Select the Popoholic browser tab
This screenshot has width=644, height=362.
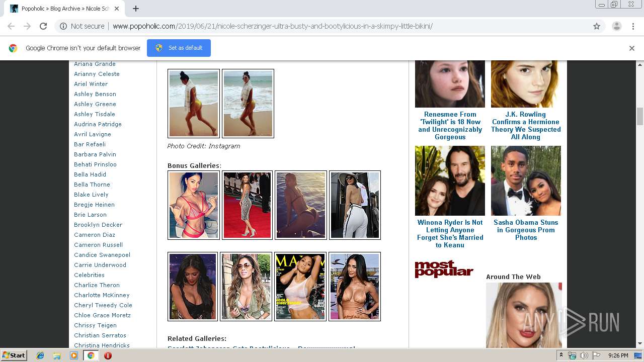65,9
